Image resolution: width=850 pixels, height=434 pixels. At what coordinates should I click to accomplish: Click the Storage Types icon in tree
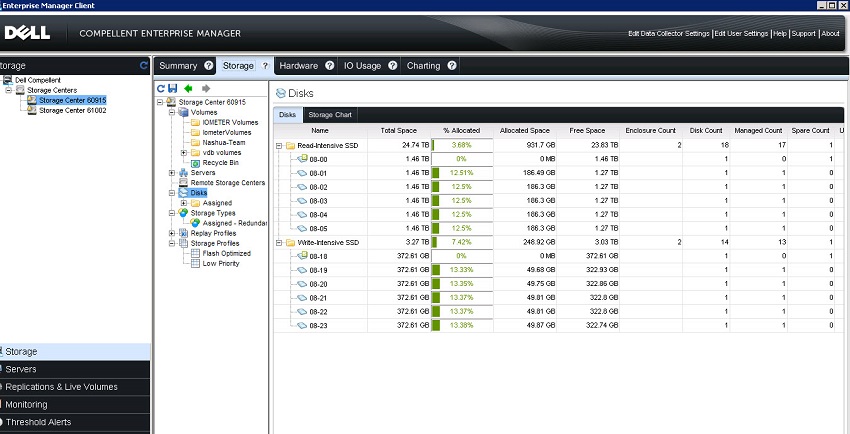tap(183, 213)
